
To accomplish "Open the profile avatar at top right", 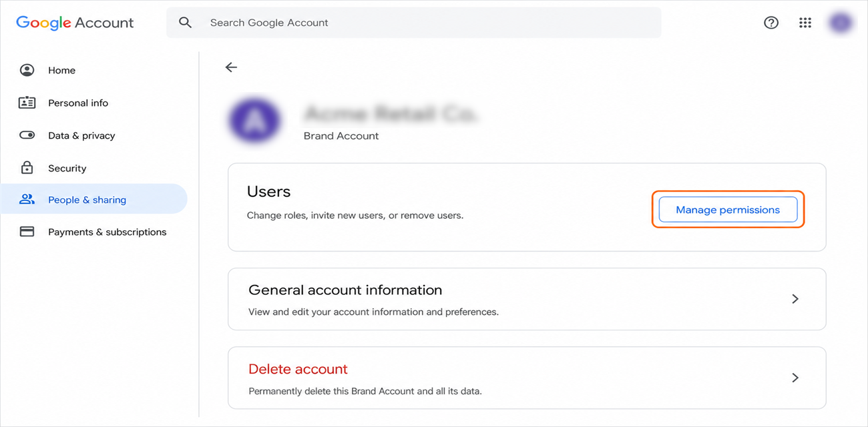I will coord(841,23).
